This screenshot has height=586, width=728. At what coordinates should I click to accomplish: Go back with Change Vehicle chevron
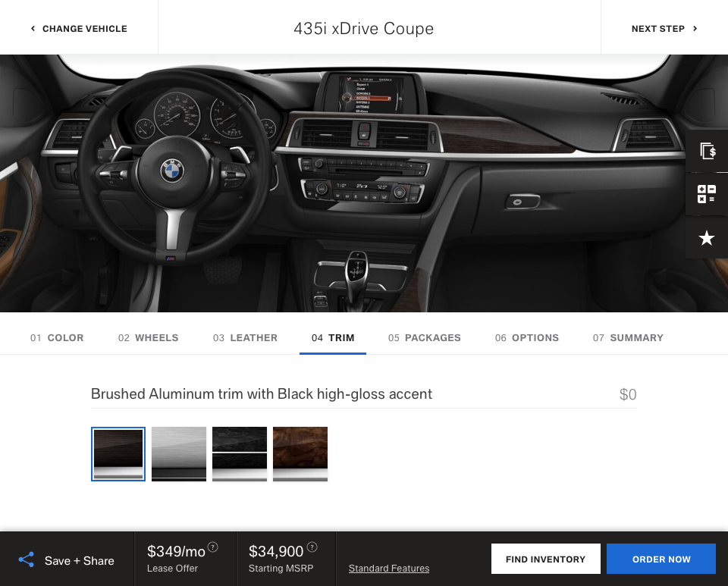point(33,28)
